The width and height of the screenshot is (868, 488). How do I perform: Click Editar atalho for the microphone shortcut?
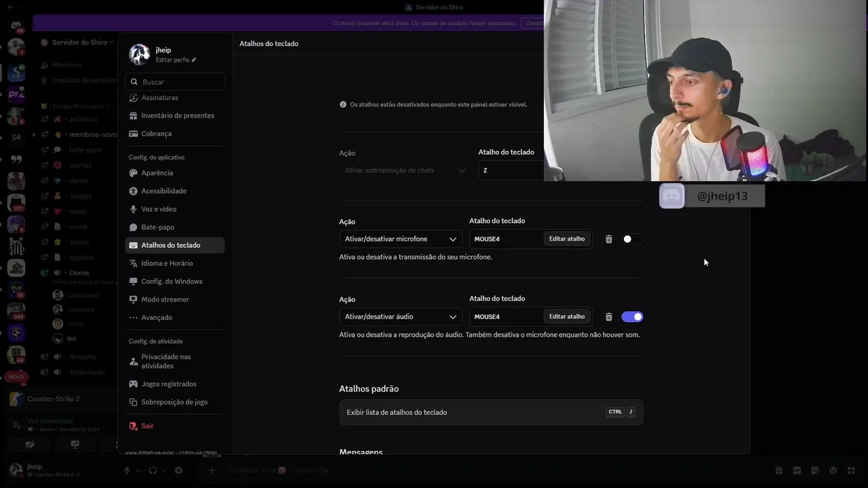[x=567, y=239]
